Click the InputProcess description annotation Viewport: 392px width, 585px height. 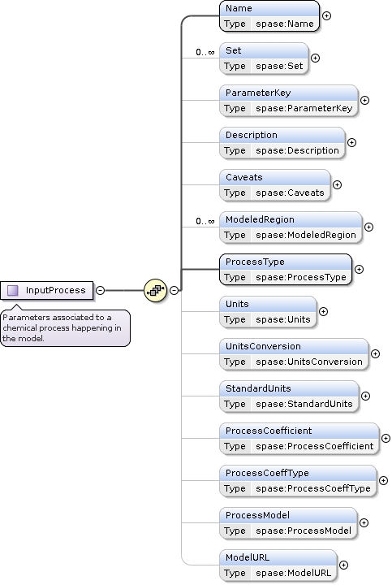point(65,328)
